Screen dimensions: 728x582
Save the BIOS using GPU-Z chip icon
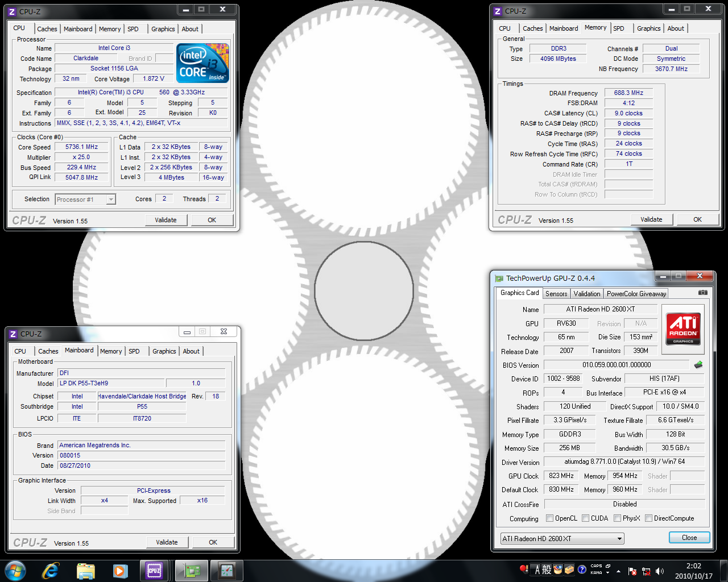698,364
